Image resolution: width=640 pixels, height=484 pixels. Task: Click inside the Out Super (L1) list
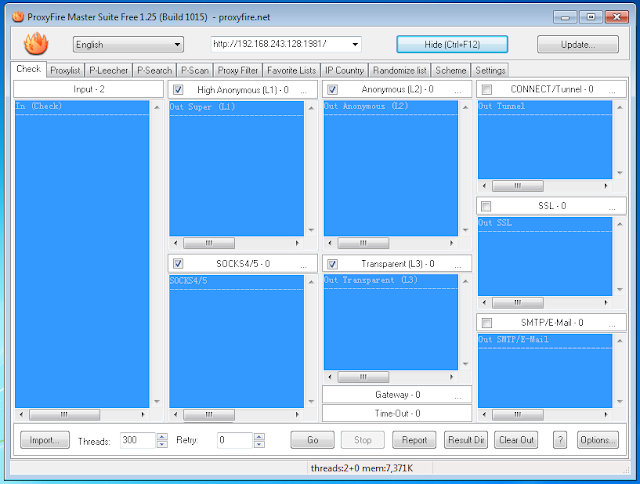(x=236, y=169)
